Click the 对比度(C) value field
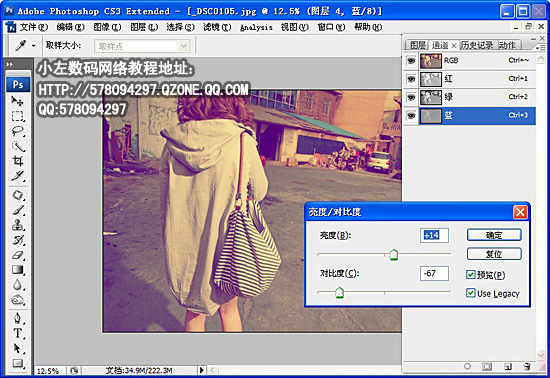The height and width of the screenshot is (378, 550). point(434,273)
